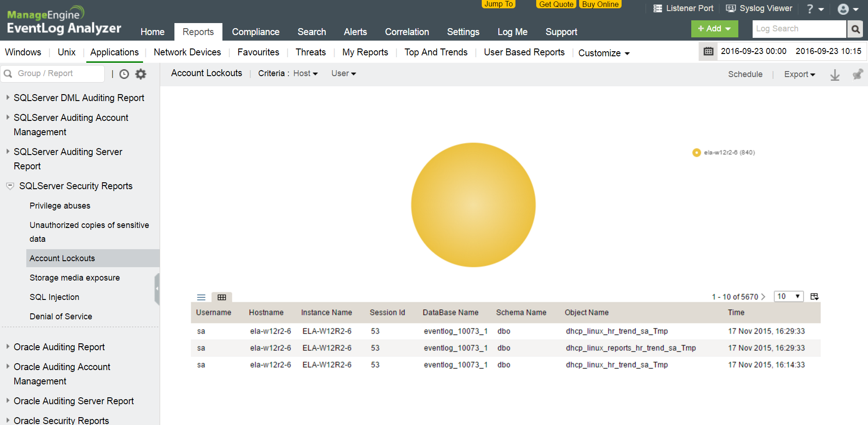868x425 pixels.
Task: Open the Export dropdown menu
Action: 799,74
